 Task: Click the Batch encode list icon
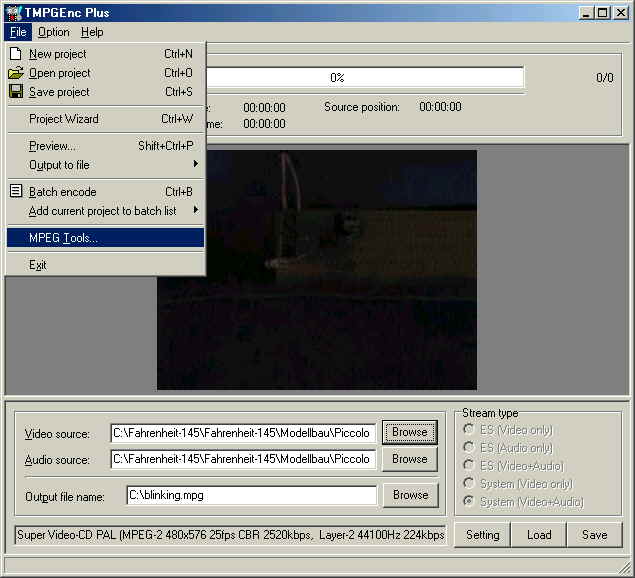pyautogui.click(x=16, y=191)
